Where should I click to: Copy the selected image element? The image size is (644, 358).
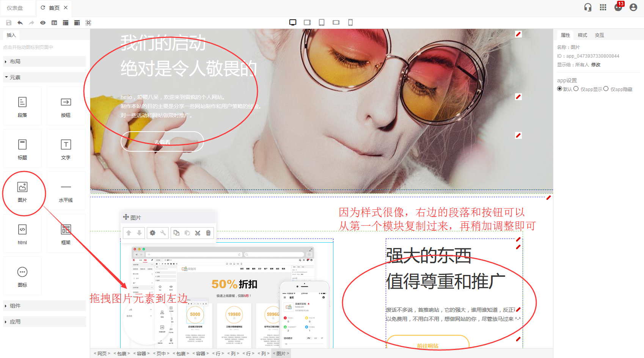[x=176, y=233]
